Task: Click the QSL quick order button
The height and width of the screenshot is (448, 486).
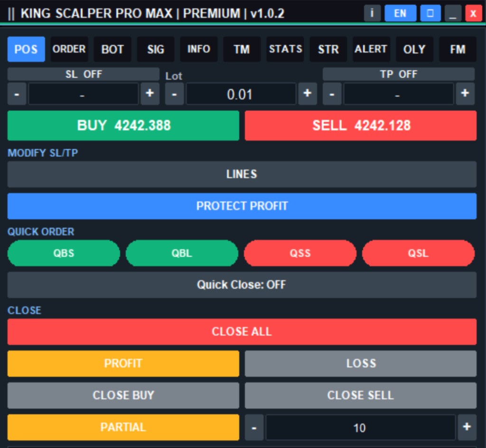Action: click(419, 253)
